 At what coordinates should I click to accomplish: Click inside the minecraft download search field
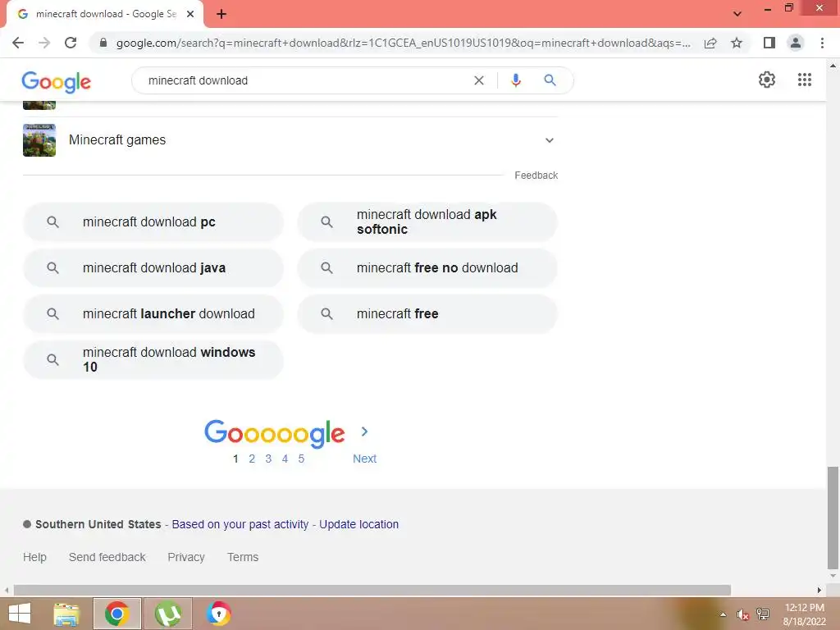pos(305,80)
